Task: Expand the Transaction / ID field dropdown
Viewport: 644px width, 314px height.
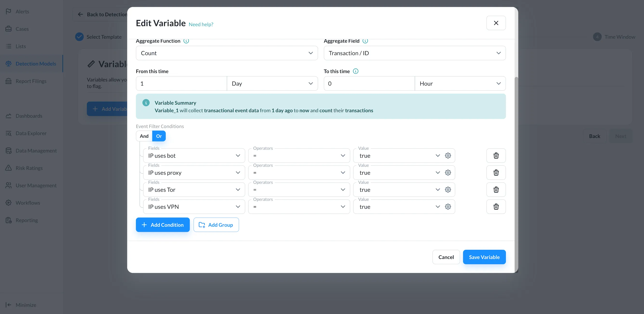Action: click(414, 53)
